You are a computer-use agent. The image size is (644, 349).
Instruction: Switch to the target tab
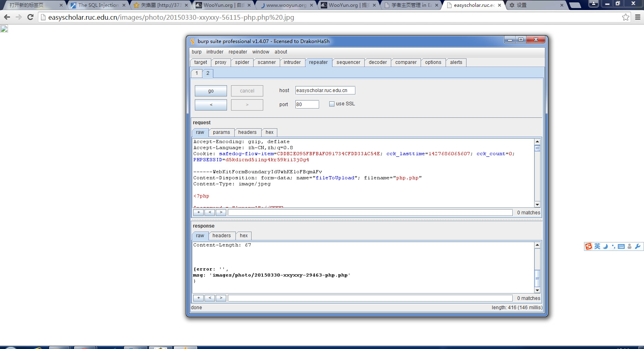200,62
